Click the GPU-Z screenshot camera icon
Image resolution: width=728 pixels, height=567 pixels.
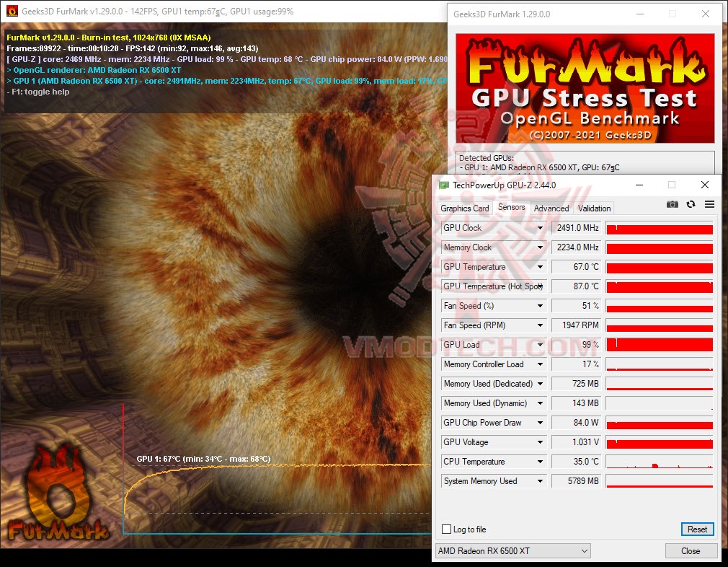tap(672, 204)
